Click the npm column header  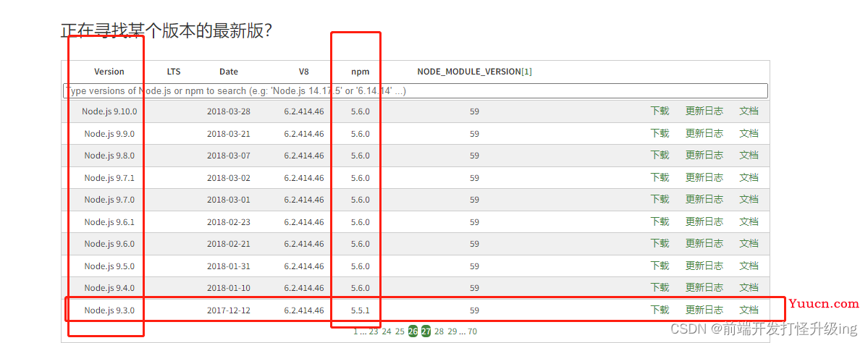(x=360, y=72)
